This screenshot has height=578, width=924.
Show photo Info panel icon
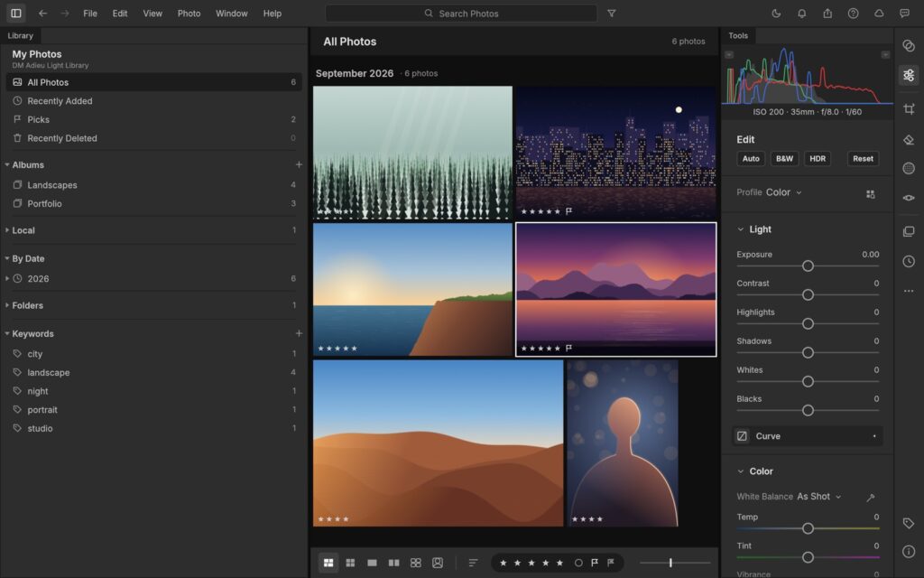pos(909,552)
